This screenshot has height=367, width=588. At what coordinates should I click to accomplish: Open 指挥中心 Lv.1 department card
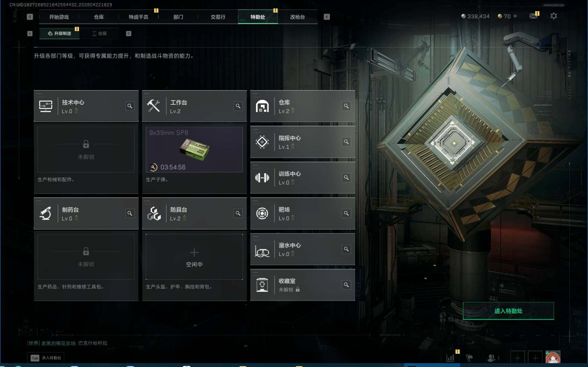coord(303,142)
